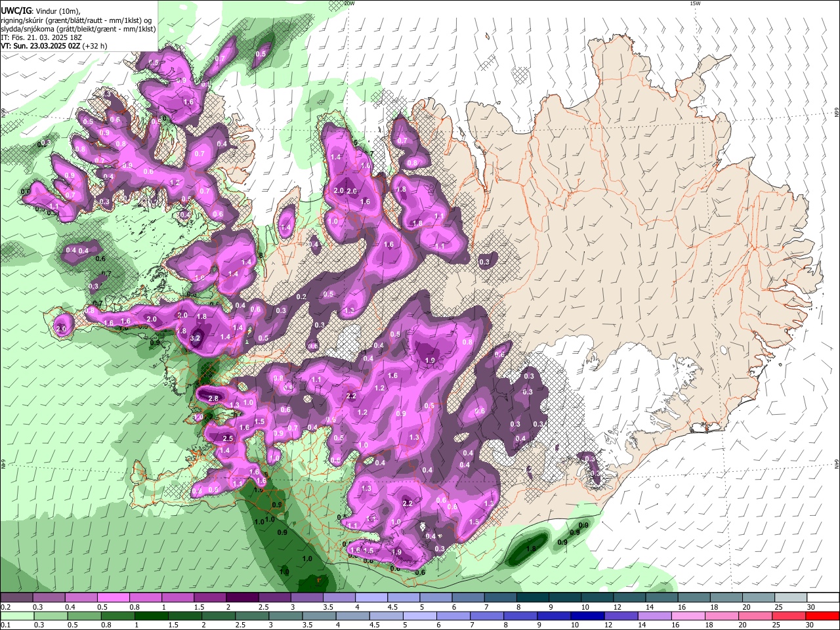The image size is (840, 630).
Task: Click the "0.2" label under the snow legend
Action: [x=5, y=607]
